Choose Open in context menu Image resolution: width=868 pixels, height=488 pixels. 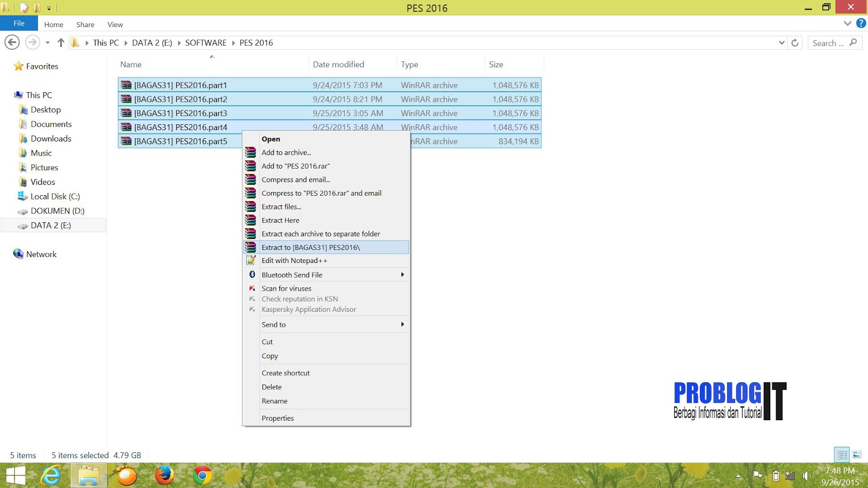[x=326, y=139]
